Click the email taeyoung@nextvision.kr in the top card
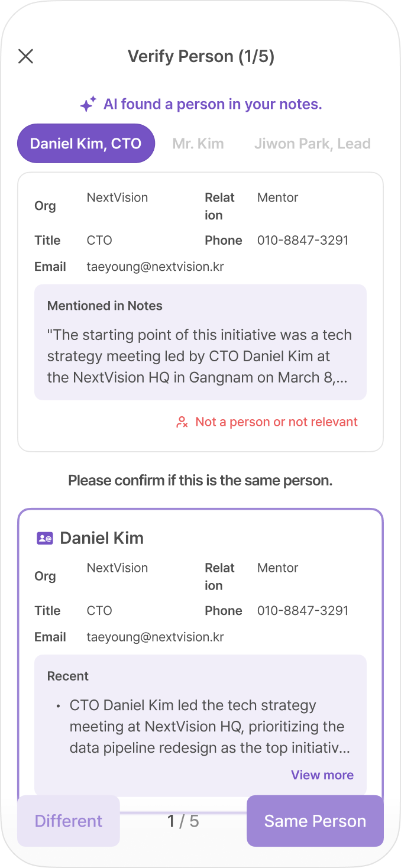This screenshot has height=868, width=401. [x=156, y=267]
